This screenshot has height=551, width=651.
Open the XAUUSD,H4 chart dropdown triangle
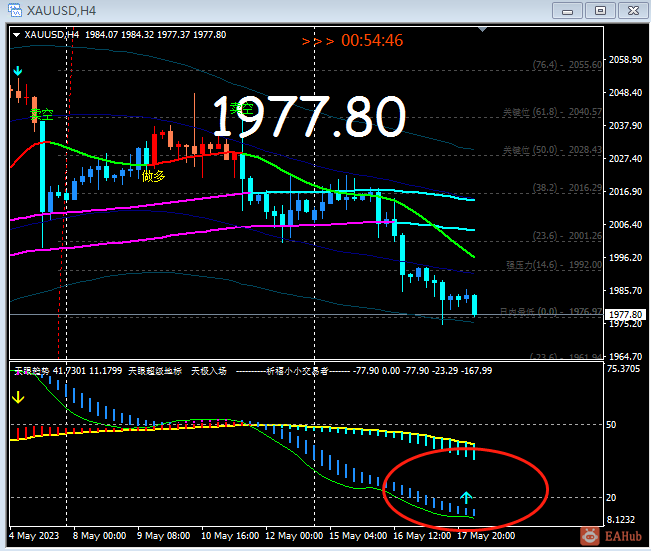coord(17,35)
